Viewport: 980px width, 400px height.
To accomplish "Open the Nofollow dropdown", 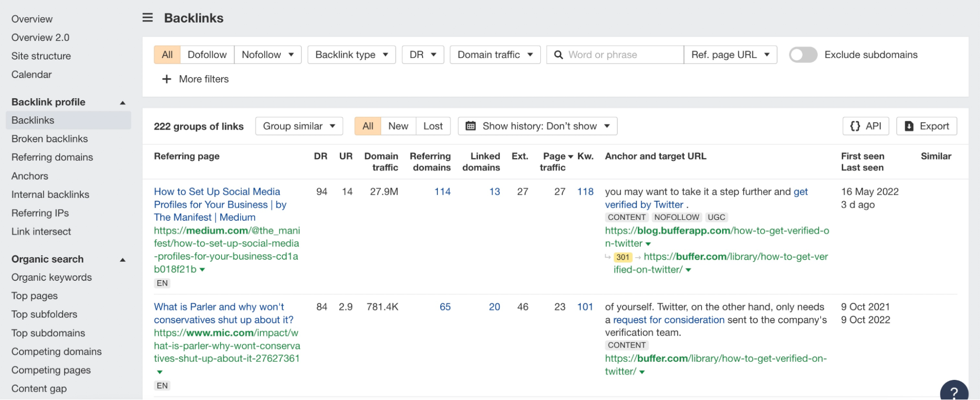I will click(x=268, y=55).
